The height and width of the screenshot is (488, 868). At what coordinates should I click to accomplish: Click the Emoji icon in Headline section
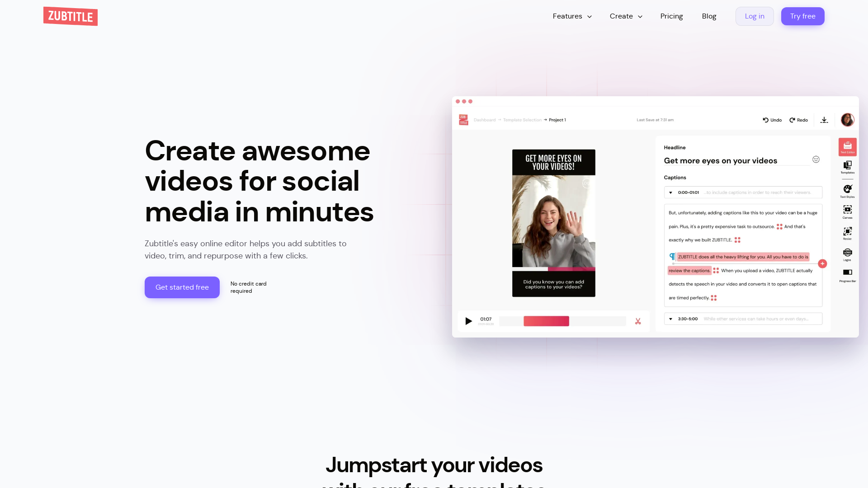coord(816,159)
